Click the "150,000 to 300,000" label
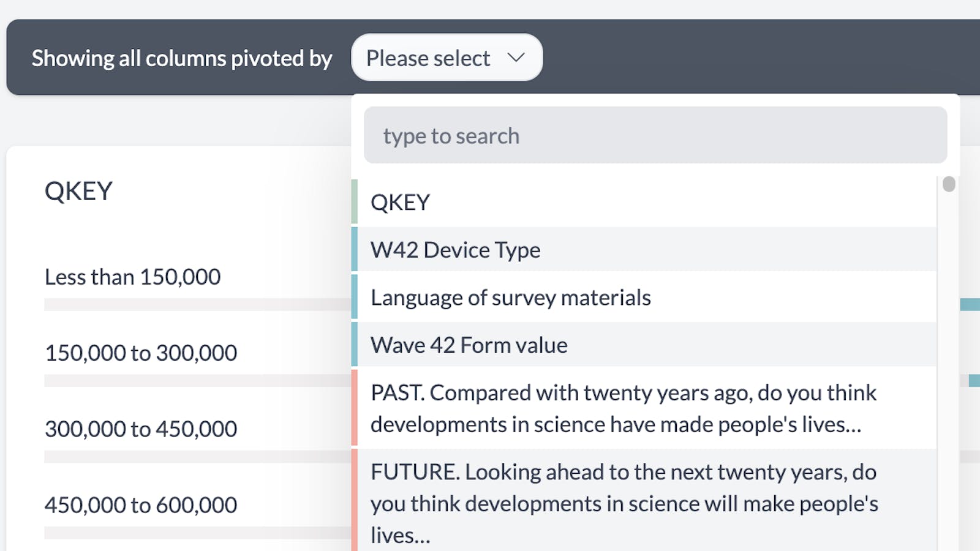The height and width of the screenshot is (551, 980). coord(141,353)
